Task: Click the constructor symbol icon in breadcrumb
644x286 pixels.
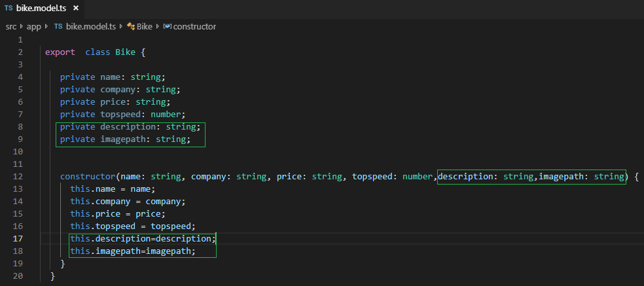Action: coord(168,27)
